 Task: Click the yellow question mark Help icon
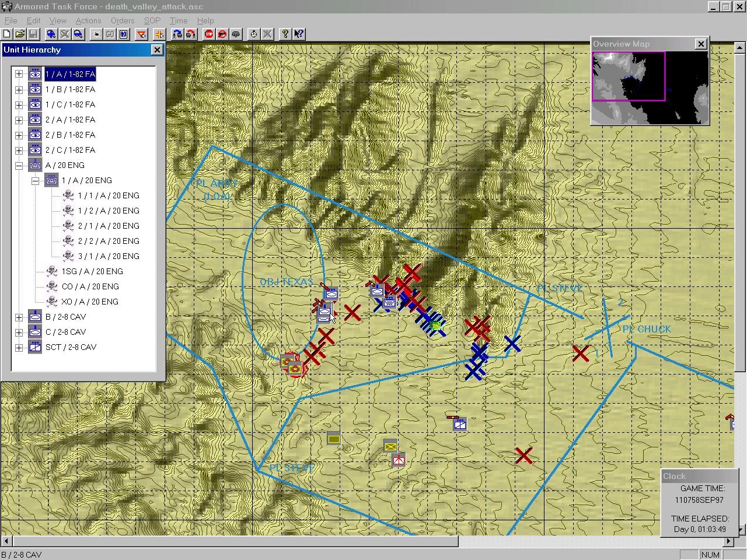pos(285,34)
